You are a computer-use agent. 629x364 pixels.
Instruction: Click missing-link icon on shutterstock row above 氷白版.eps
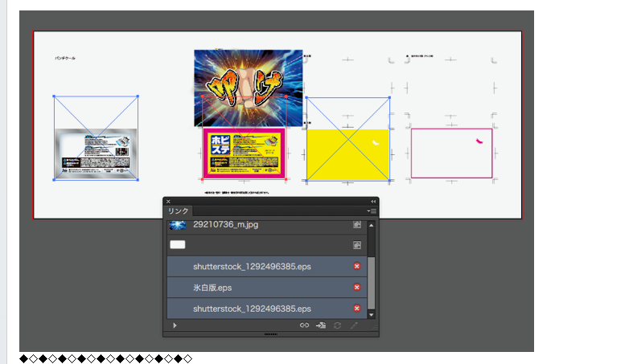356,266
